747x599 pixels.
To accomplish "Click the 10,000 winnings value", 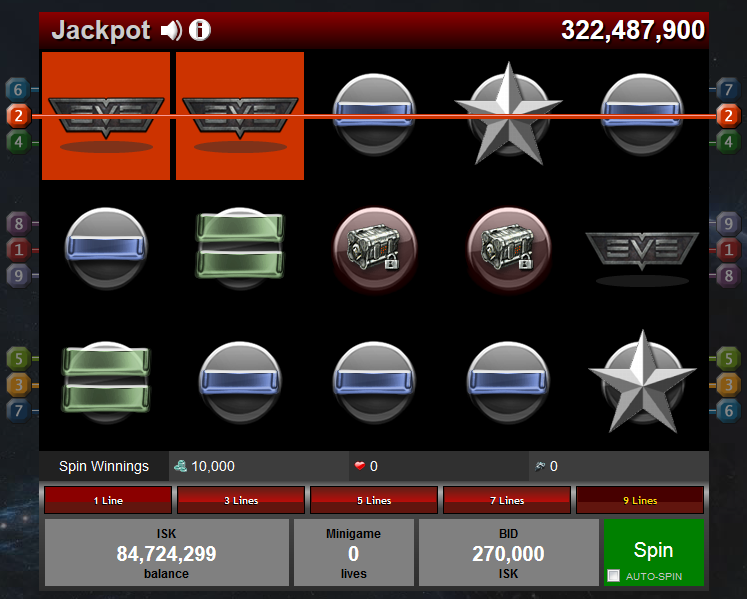I will click(x=213, y=466).
